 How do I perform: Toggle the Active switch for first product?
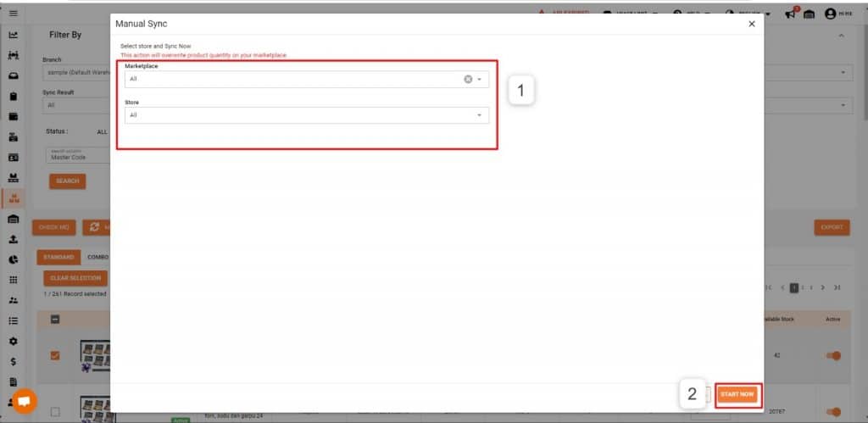(833, 355)
